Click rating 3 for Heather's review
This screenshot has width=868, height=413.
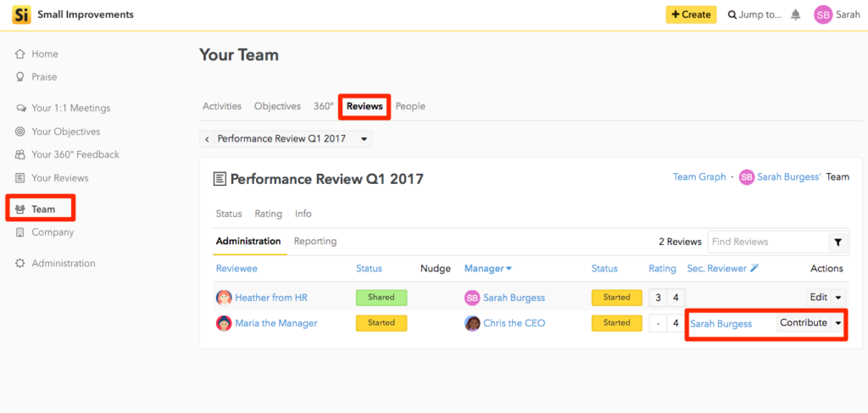pyautogui.click(x=658, y=298)
